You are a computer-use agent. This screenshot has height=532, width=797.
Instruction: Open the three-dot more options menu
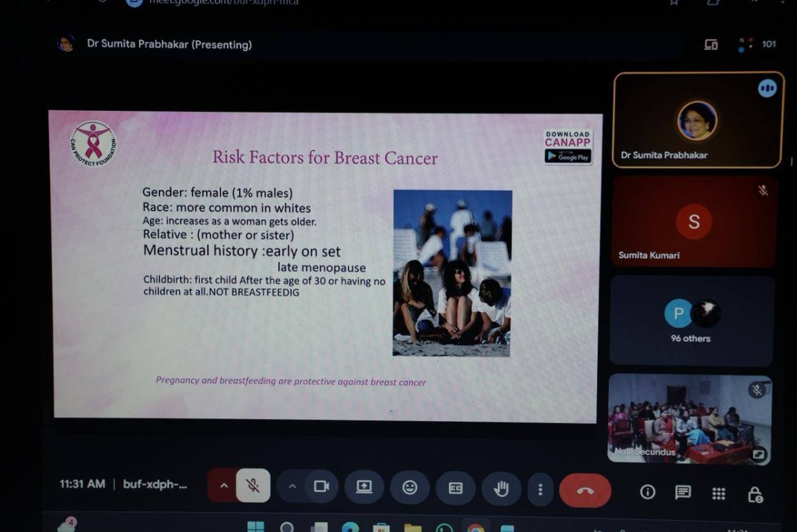[x=540, y=489]
